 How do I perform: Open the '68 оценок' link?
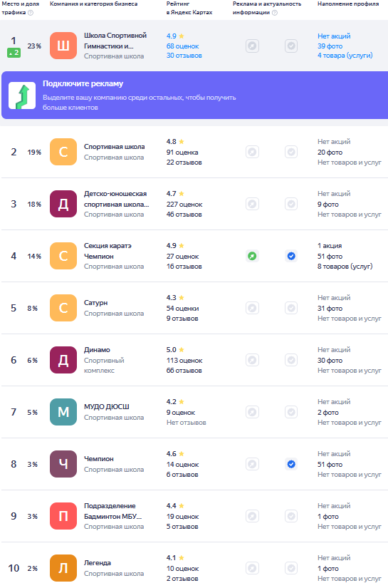click(x=183, y=46)
